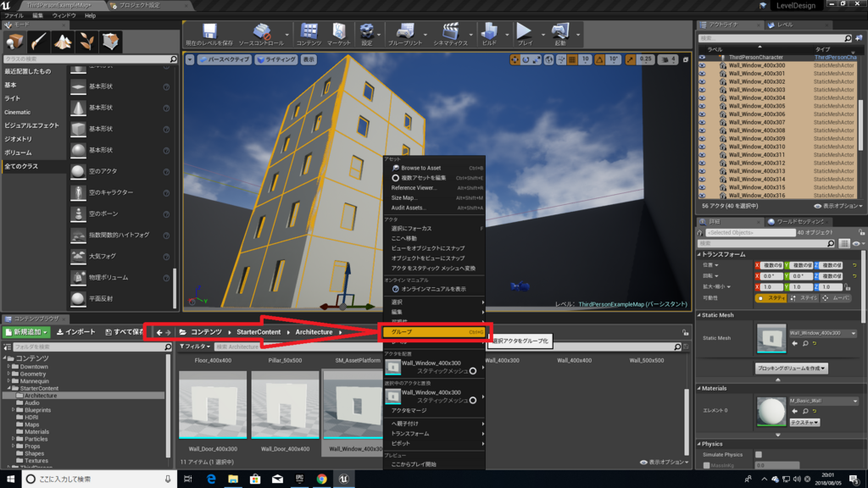Maximize the viewport with corner icon
Image resolution: width=868 pixels, height=488 pixels.
click(685, 59)
